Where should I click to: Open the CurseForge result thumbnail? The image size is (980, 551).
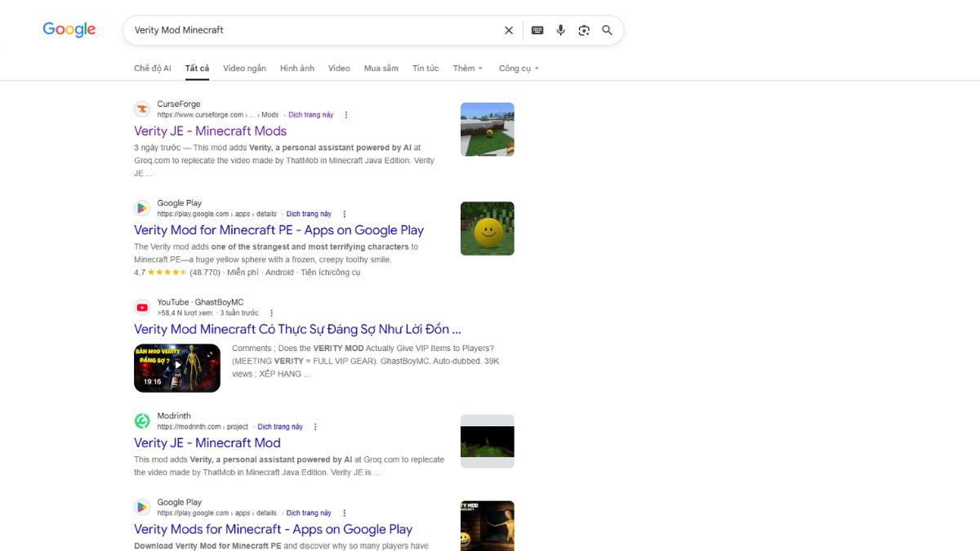[x=488, y=129]
